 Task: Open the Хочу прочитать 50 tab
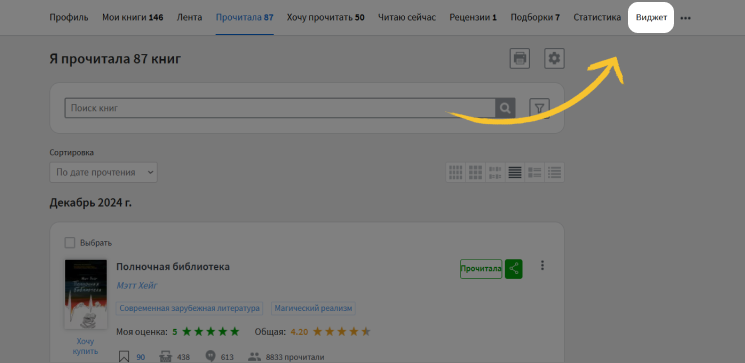click(x=325, y=18)
